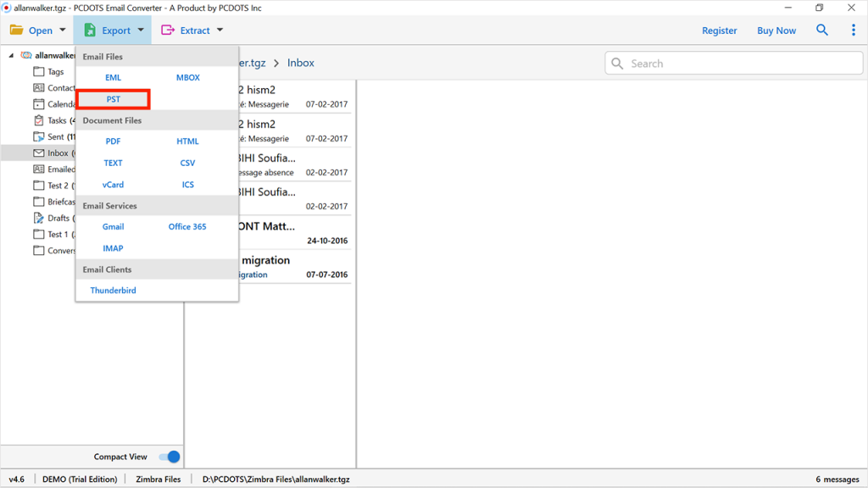868x488 pixels.
Task: Select TEXT export option
Action: pyautogui.click(x=113, y=163)
